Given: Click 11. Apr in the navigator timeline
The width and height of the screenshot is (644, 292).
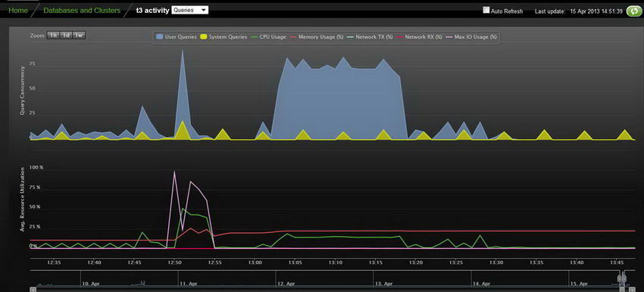Looking at the screenshot, I should tap(189, 284).
